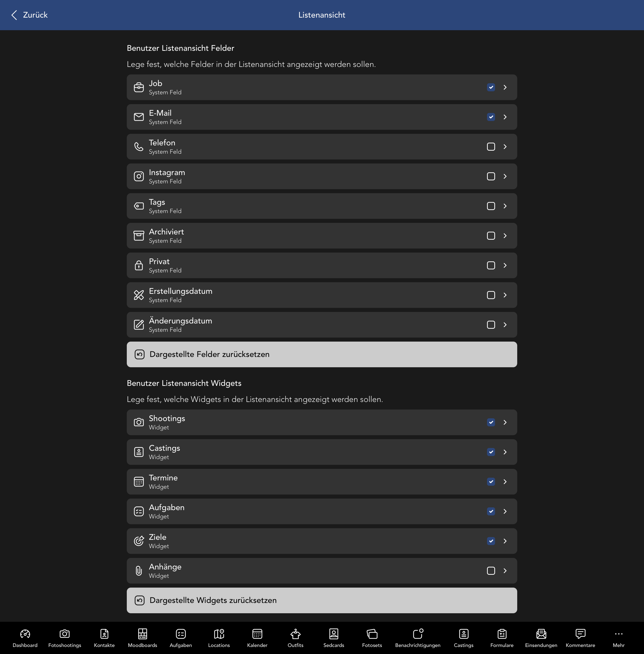Enable the Anhänge widget checkbox

[491, 570]
